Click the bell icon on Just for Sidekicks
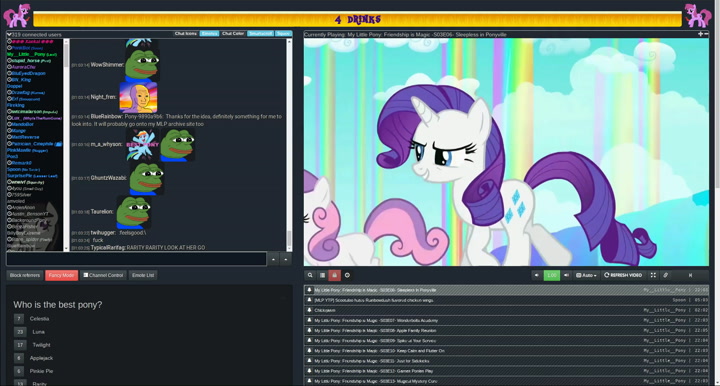 pyautogui.click(x=309, y=361)
